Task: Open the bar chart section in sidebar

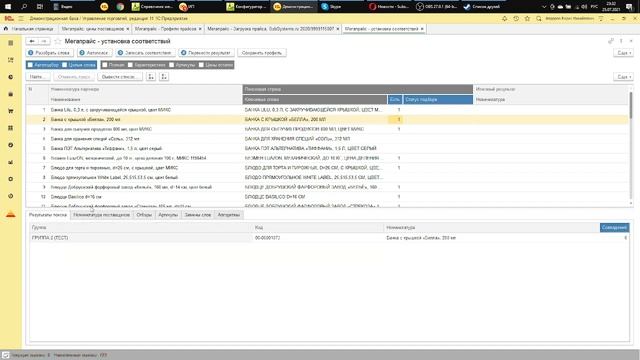Action: click(x=11, y=162)
